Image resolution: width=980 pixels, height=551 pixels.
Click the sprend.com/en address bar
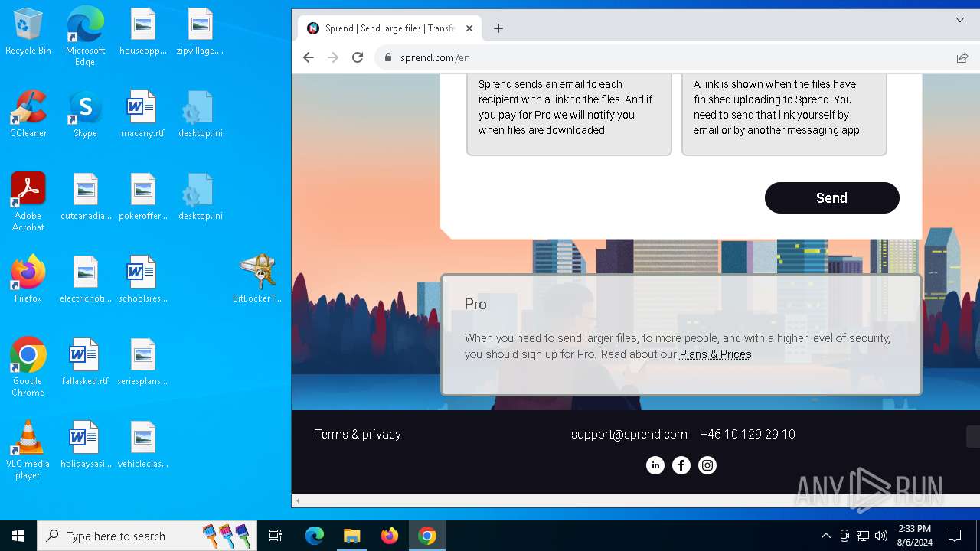[666, 57]
